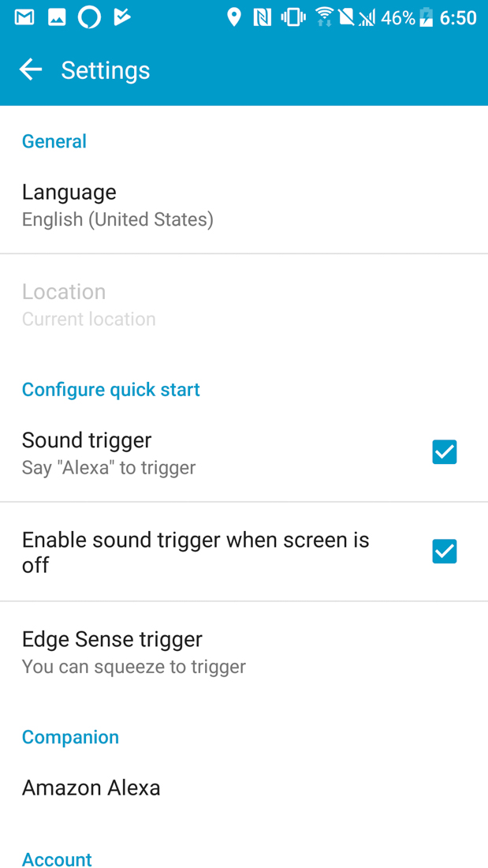The width and height of the screenshot is (488, 868).
Task: Tap the Wi-Fi signal icon in status bar
Action: (x=323, y=17)
